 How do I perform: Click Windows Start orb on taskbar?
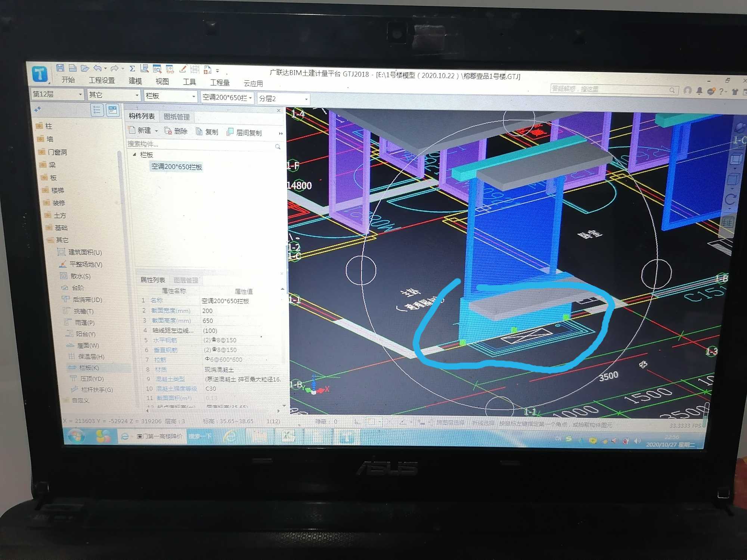[77, 436]
